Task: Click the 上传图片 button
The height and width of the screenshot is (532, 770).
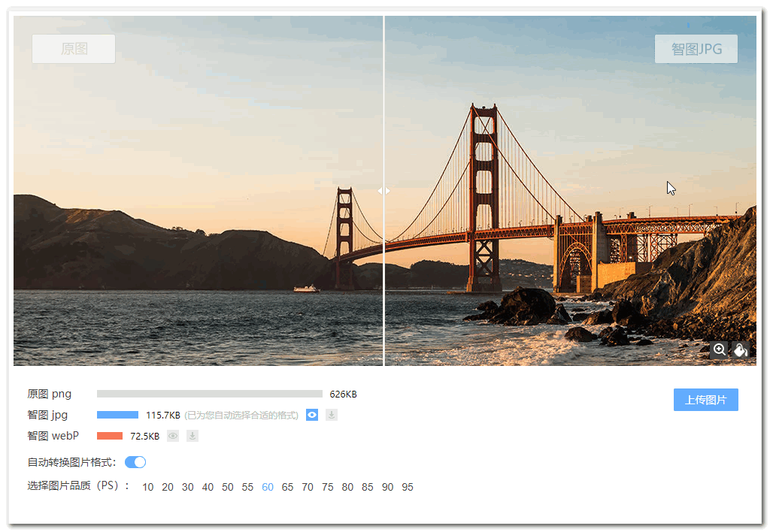Action: 705,400
